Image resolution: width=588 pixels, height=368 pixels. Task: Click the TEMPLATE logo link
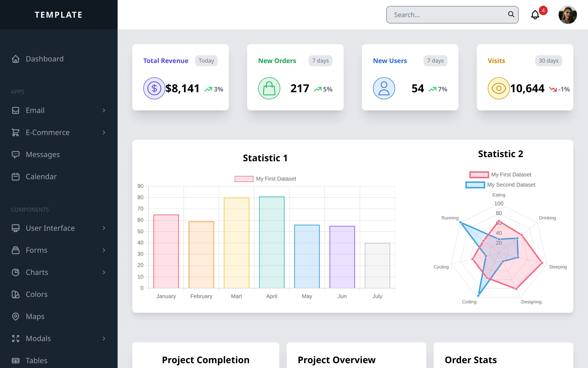tap(59, 15)
